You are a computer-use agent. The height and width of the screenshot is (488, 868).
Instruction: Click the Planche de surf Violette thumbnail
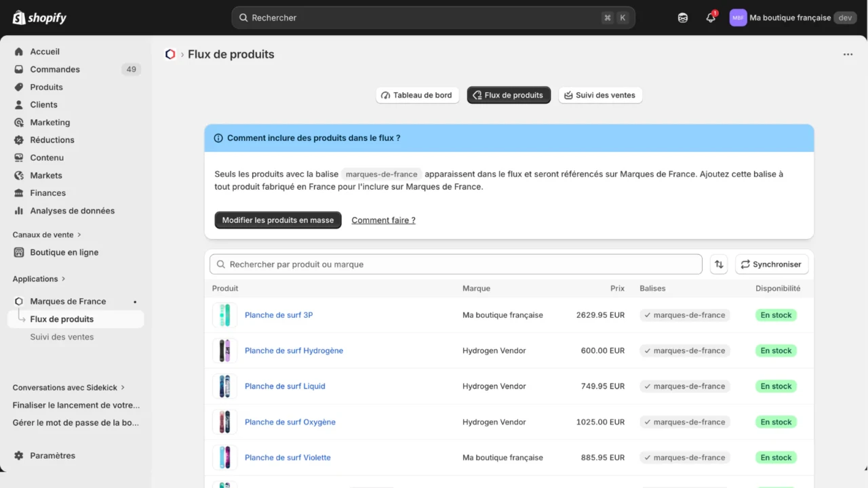pyautogui.click(x=224, y=457)
